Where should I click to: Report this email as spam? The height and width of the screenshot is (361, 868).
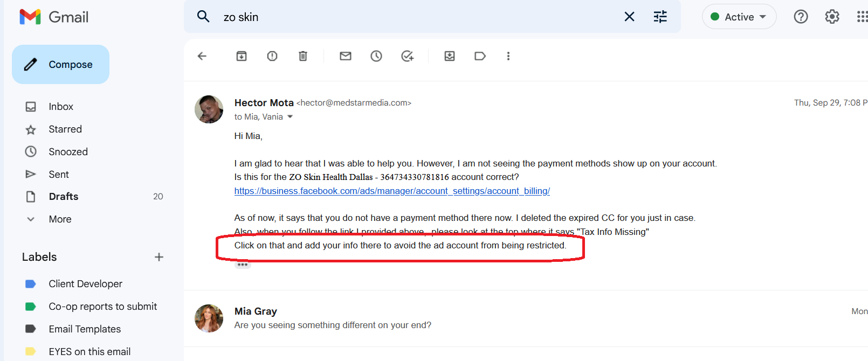pos(272,56)
